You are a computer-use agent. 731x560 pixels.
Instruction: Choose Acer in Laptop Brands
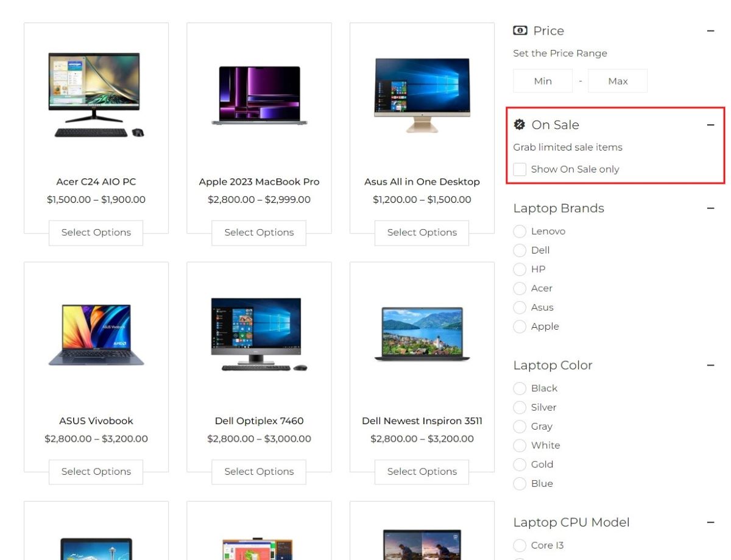[x=520, y=288]
